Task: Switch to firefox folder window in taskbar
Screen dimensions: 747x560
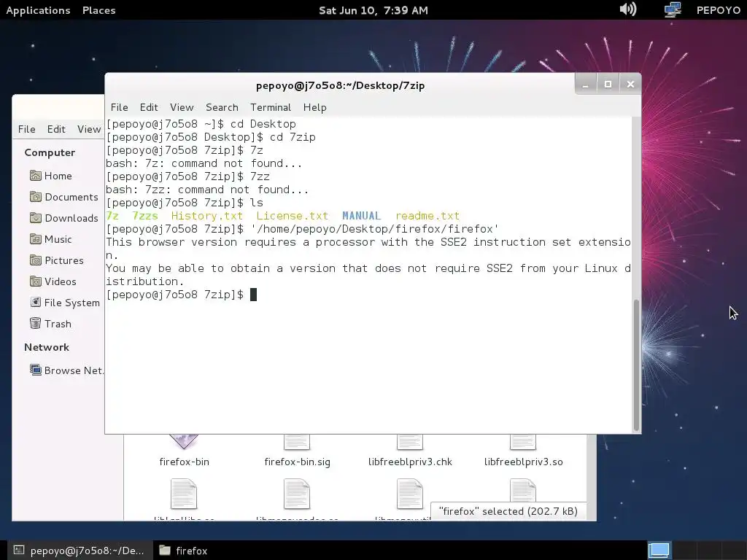Action: (x=183, y=551)
